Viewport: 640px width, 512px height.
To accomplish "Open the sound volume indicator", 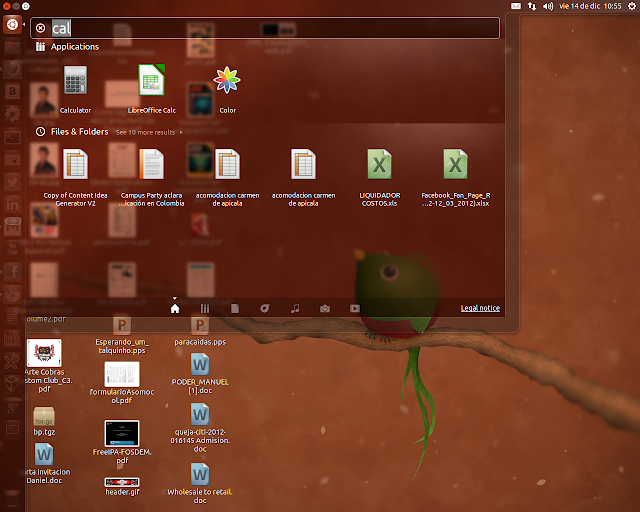I will [x=548, y=6].
